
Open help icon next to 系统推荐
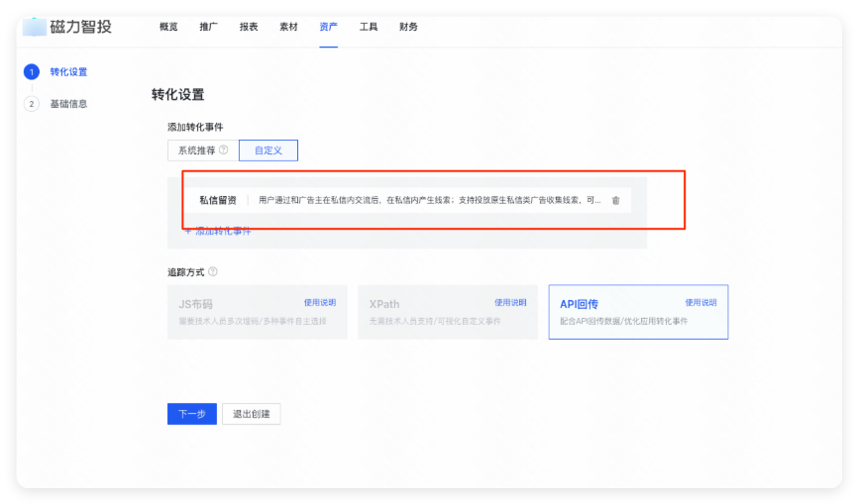click(x=223, y=150)
